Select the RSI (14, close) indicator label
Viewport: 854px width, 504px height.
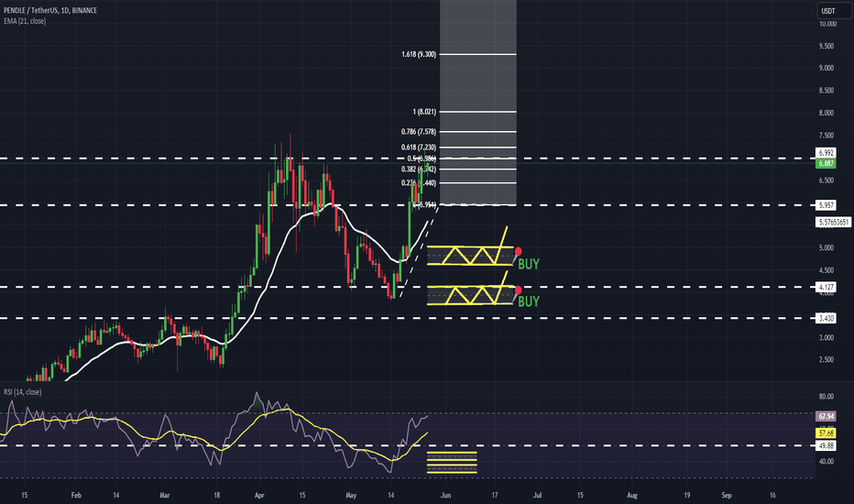[23, 392]
